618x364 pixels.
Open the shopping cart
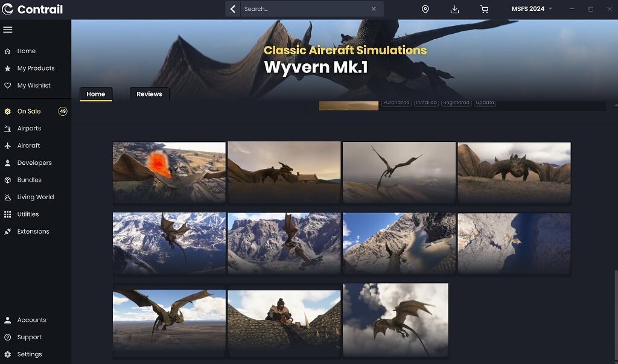pos(484,9)
